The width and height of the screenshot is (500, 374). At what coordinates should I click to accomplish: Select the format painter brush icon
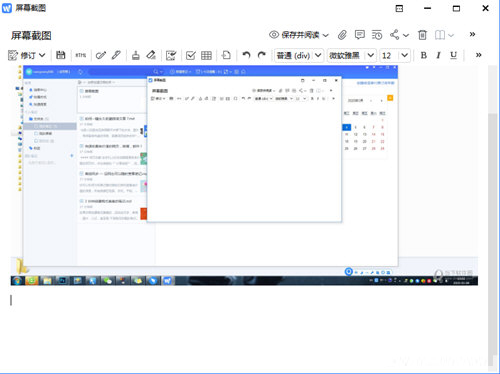[x=136, y=55]
